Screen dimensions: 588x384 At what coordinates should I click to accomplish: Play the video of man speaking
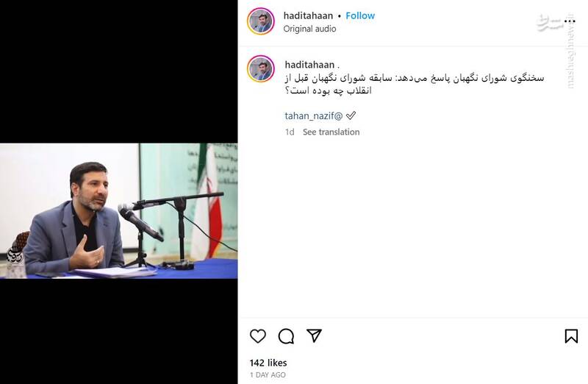point(118,211)
